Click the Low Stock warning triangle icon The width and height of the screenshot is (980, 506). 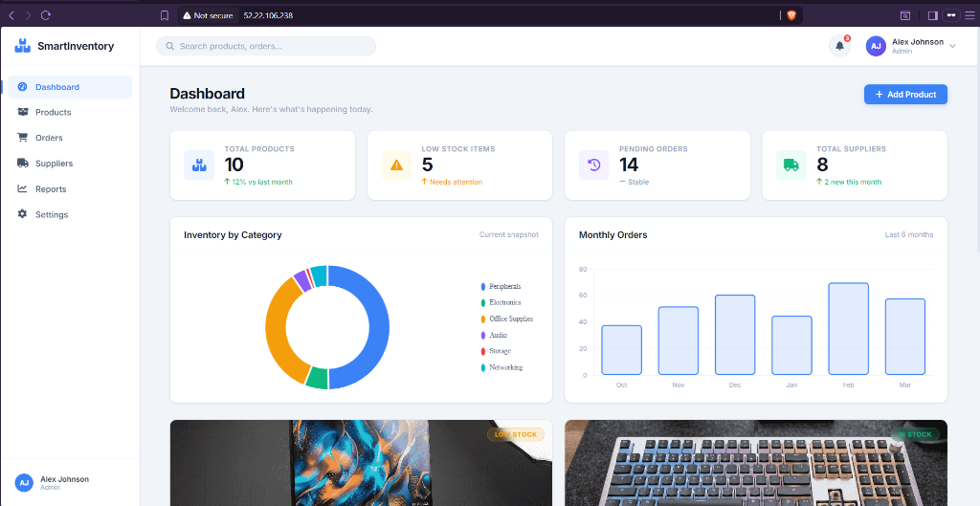tap(396, 165)
